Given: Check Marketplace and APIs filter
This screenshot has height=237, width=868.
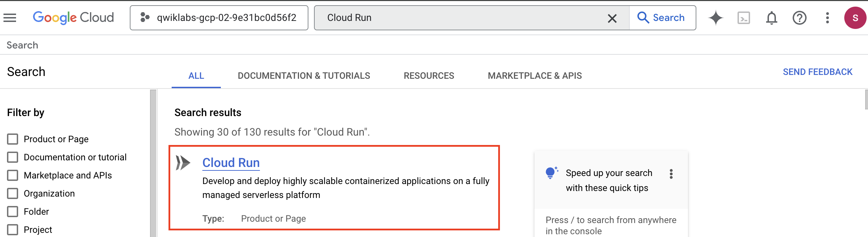Looking at the screenshot, I should 13,175.
